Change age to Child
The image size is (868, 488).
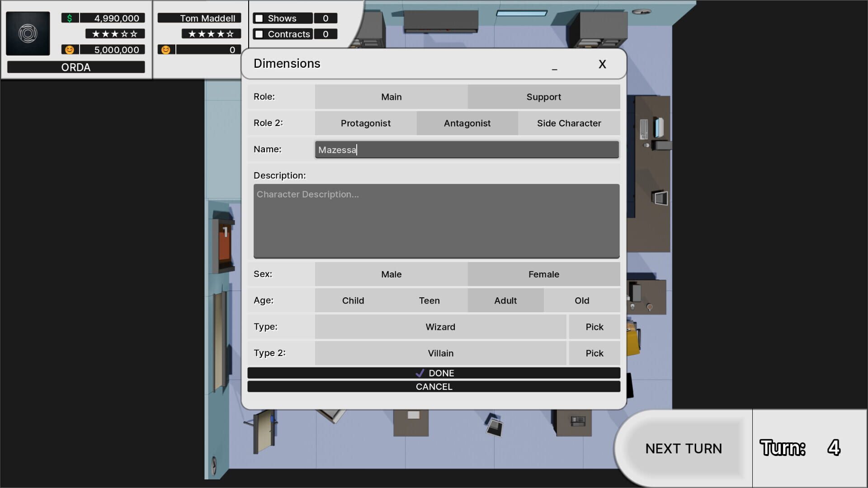pos(353,300)
